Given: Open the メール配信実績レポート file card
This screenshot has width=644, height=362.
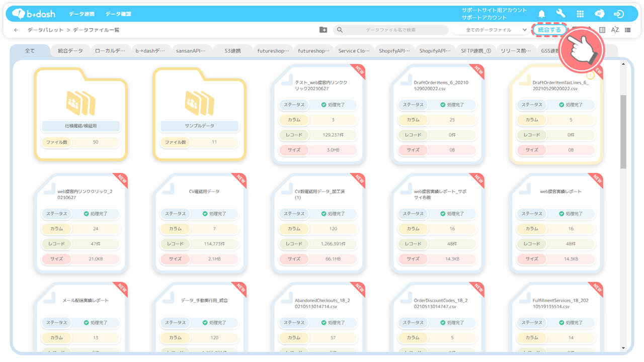Looking at the screenshot, I should click(x=82, y=317).
